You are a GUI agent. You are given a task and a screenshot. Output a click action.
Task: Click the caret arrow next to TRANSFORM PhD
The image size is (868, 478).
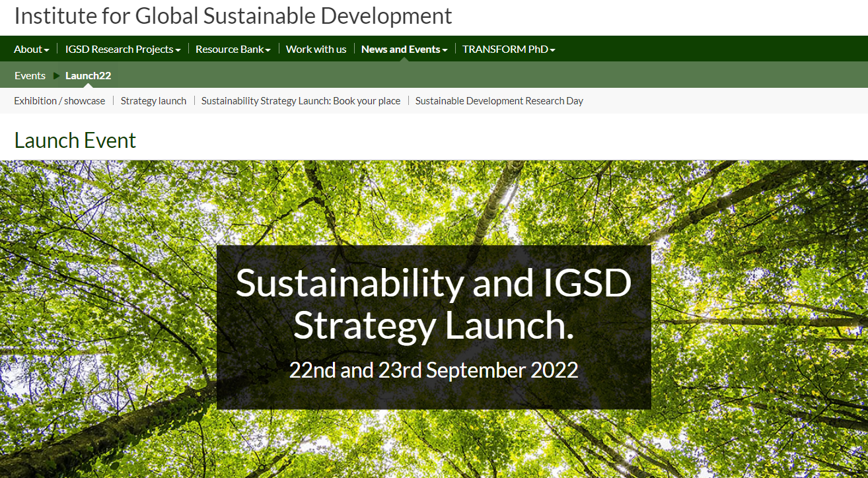click(552, 50)
